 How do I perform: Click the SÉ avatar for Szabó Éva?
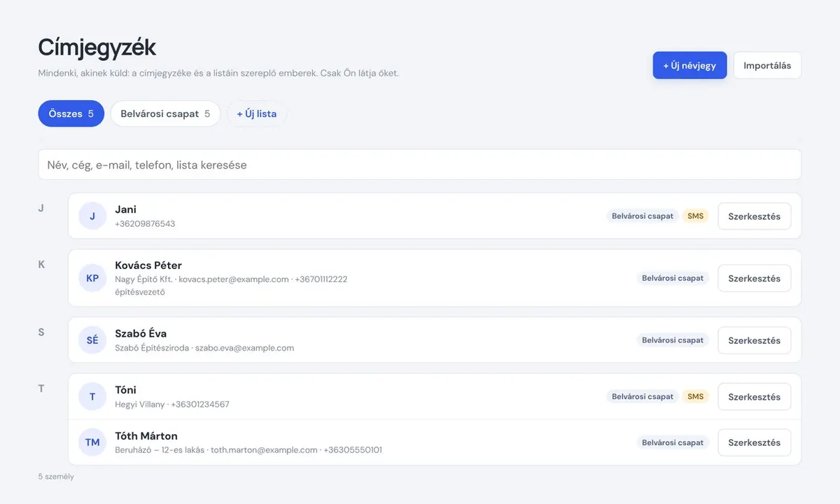[92, 340]
